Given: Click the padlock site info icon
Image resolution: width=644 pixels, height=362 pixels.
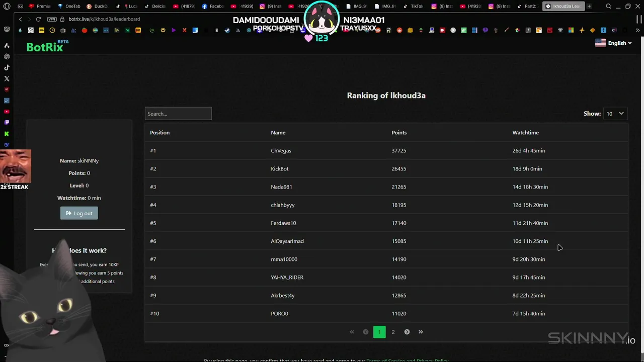Looking at the screenshot, I should (62, 19).
